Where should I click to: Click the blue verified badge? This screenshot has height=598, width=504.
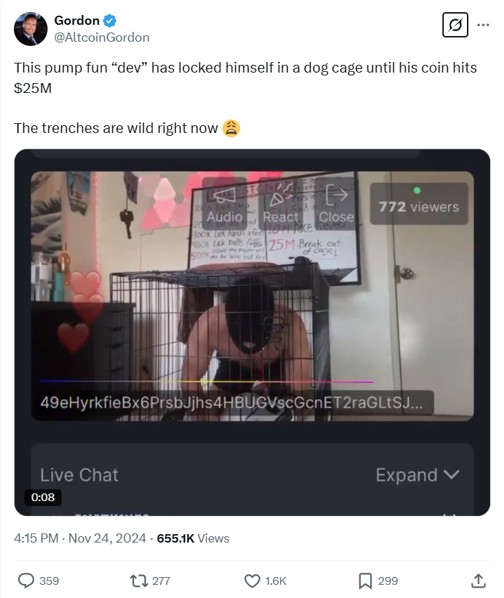[x=110, y=21]
